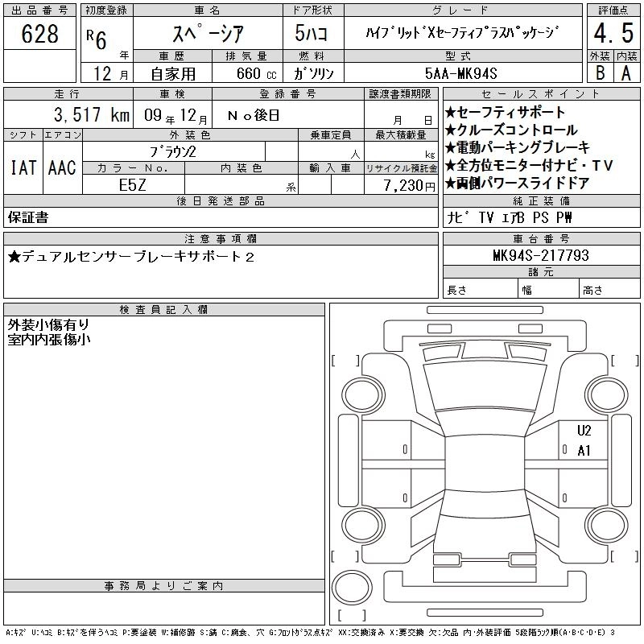The image size is (644, 644).
Task: Select registration number No後日
Action: [x=254, y=115]
